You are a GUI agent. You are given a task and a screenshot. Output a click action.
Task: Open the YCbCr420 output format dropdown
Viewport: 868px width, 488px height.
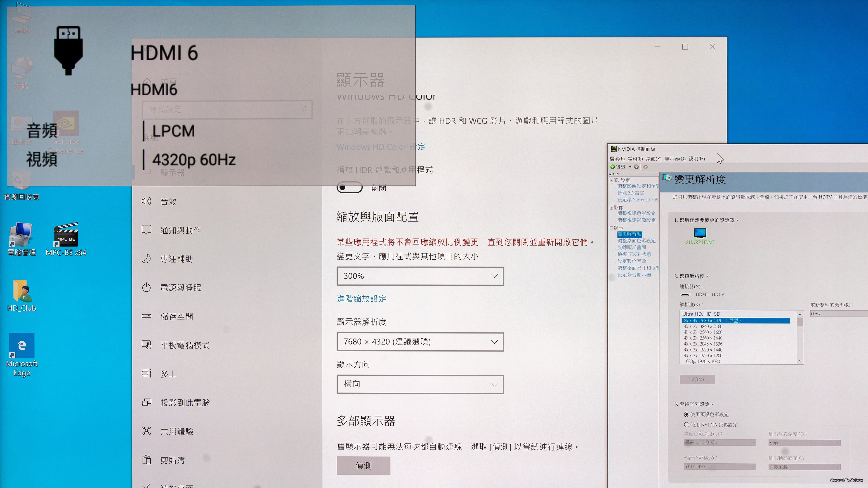(x=720, y=467)
